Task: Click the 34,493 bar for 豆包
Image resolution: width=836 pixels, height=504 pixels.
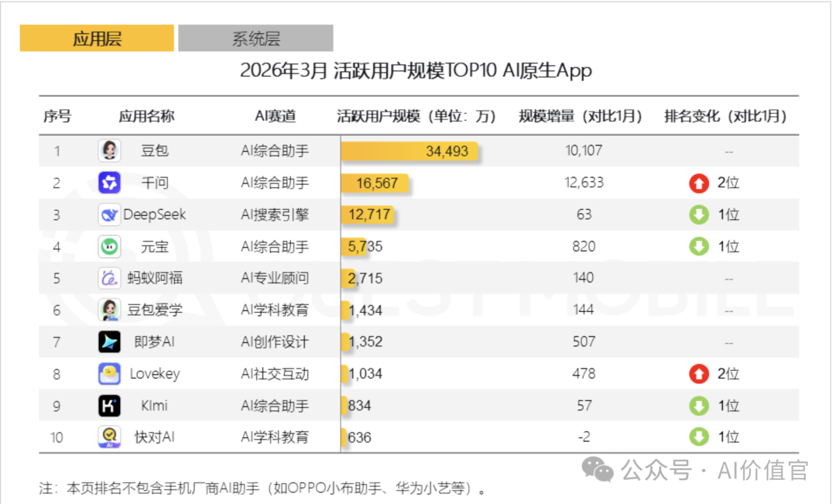Action: tap(409, 151)
